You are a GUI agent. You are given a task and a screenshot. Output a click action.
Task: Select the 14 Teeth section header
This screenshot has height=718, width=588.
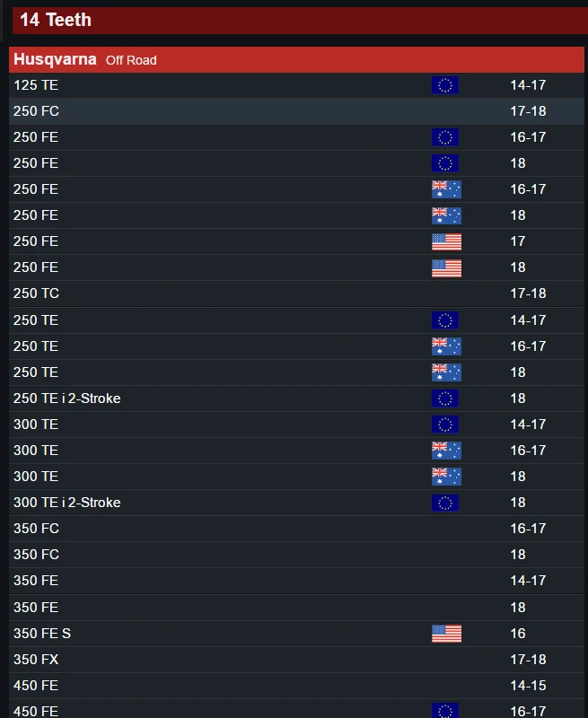click(x=300, y=21)
